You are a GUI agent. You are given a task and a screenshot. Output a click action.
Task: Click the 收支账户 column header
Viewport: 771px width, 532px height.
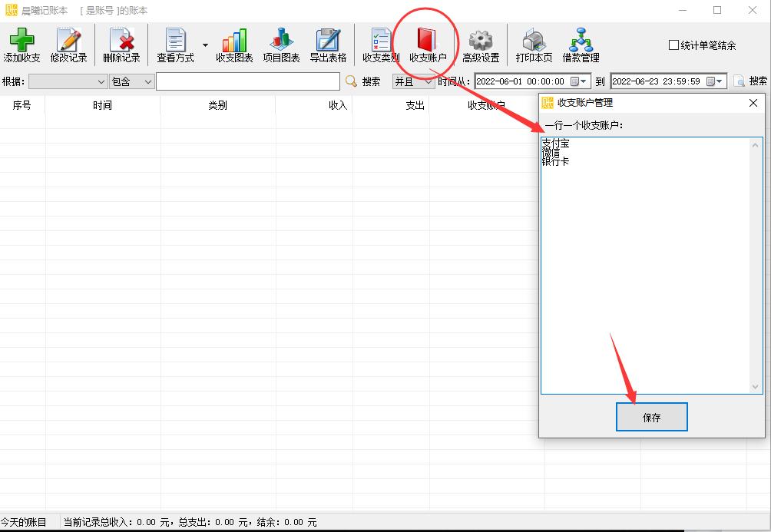pyautogui.click(x=486, y=105)
